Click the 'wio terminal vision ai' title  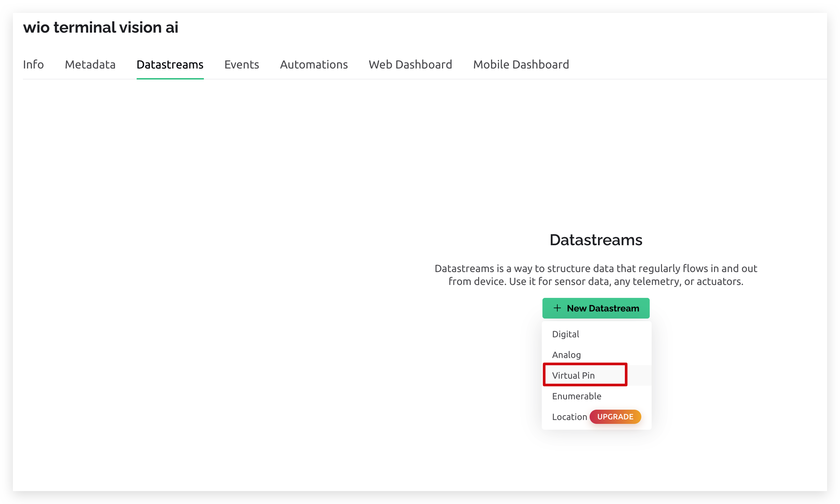[x=100, y=27]
